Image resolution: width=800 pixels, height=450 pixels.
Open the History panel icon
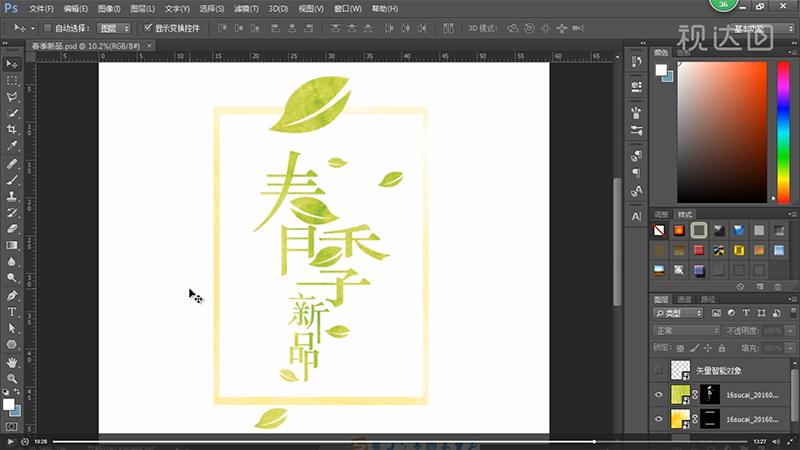(x=636, y=62)
